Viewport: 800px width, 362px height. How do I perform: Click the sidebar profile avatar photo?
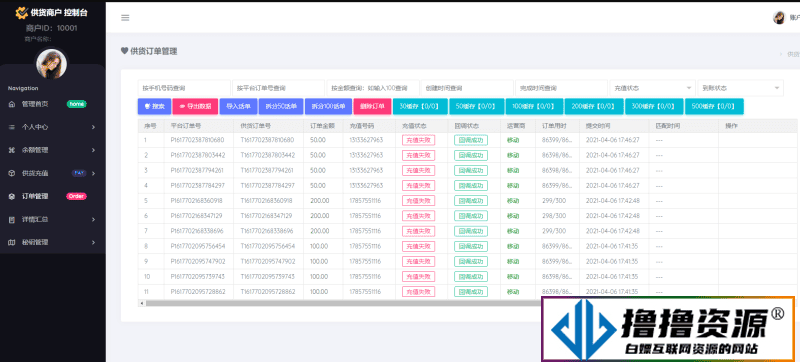(x=51, y=64)
